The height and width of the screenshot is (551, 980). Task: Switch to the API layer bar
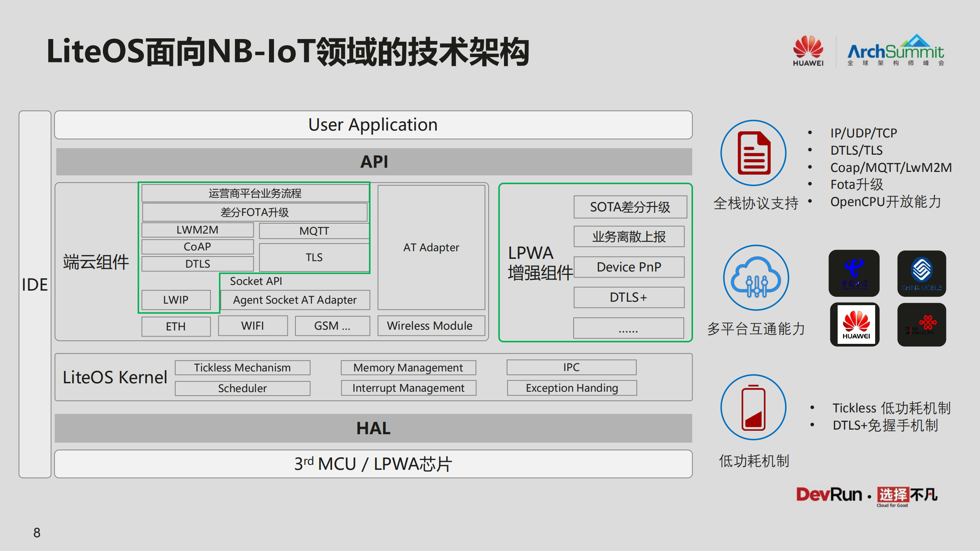(373, 162)
